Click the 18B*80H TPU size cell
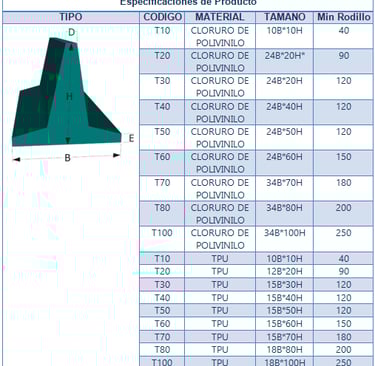This screenshot has width=375, height=366. click(x=285, y=350)
